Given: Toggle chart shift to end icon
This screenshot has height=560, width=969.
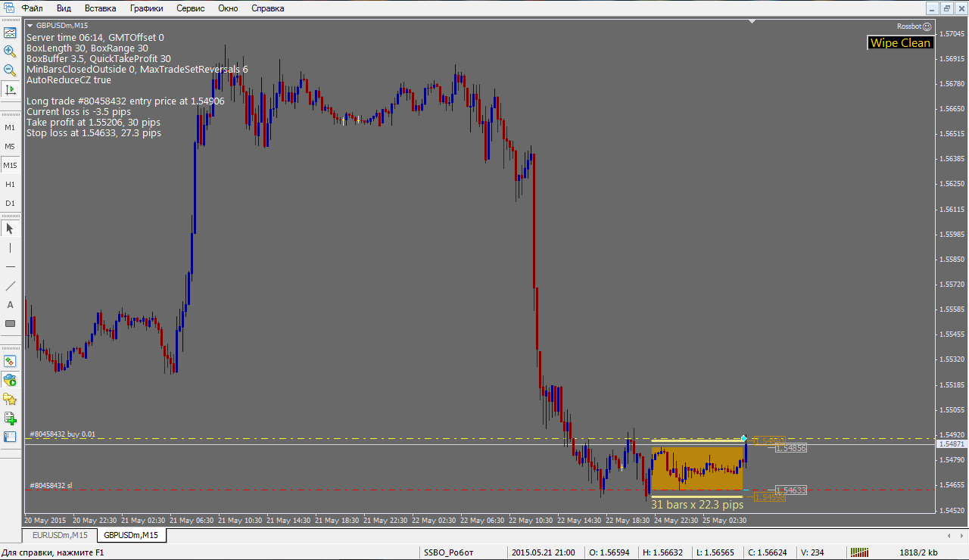Looking at the screenshot, I should 10,89.
